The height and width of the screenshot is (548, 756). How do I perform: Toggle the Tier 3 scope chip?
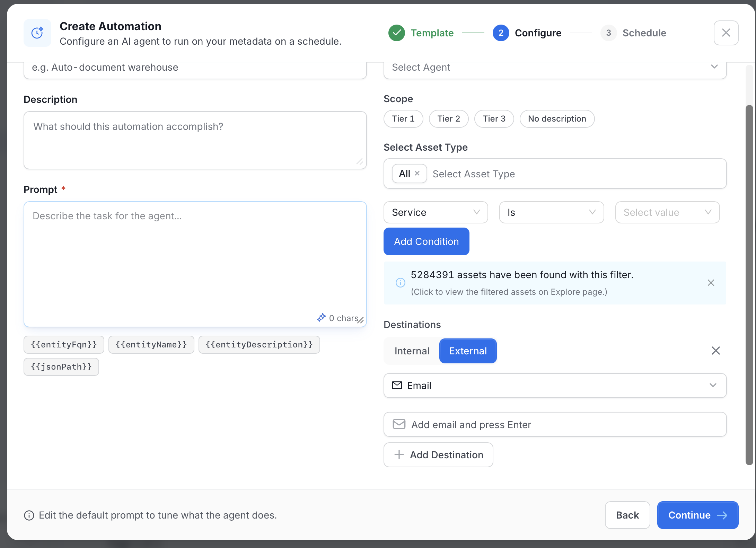[x=494, y=119]
